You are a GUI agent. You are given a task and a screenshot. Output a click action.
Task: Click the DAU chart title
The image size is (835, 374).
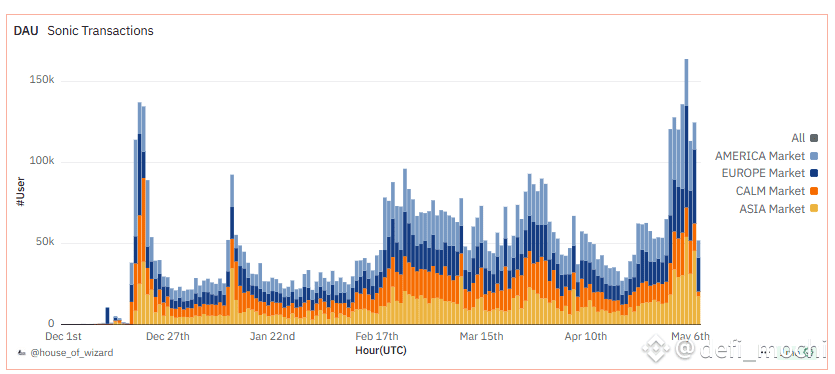pyautogui.click(x=26, y=31)
